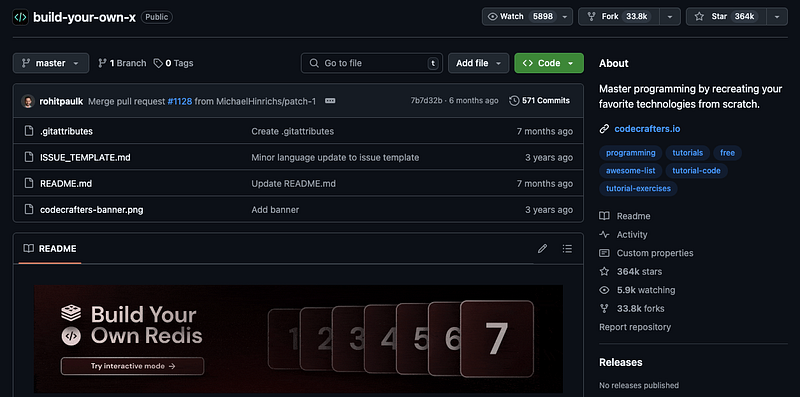Click the link chain icon beside codecrafters.io
This screenshot has width=800, height=397.
pos(604,129)
